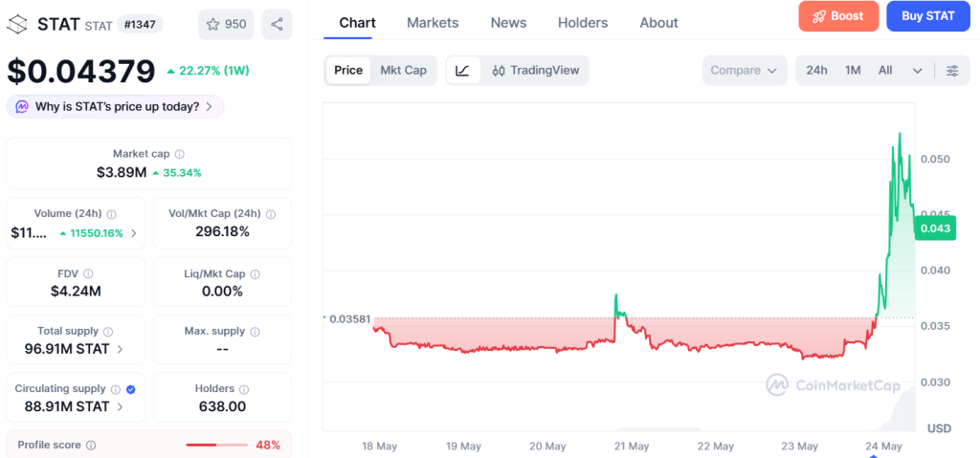Click the orange Boost button
The image size is (980, 458).
coord(838,16)
